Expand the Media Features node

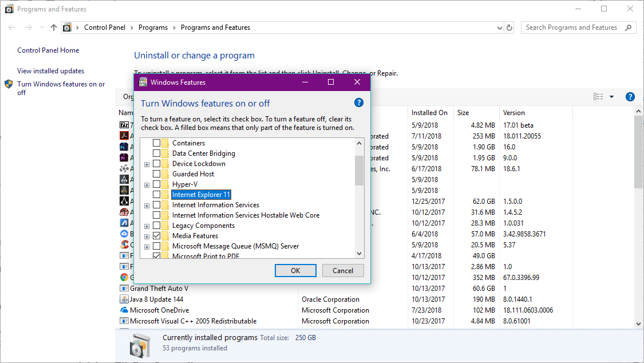click(147, 236)
